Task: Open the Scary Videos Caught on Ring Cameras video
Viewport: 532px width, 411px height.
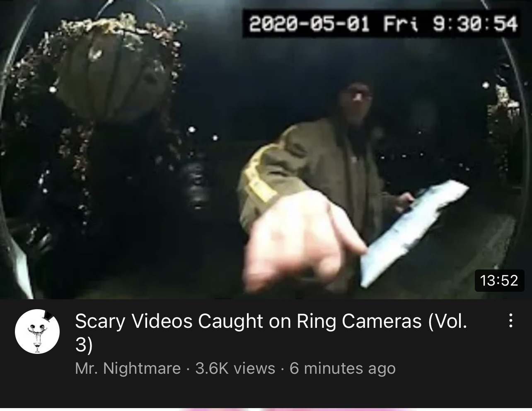Action: [271, 333]
